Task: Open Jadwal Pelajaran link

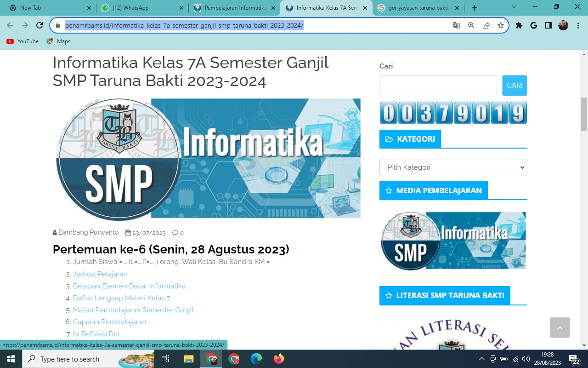Action: 100,274
